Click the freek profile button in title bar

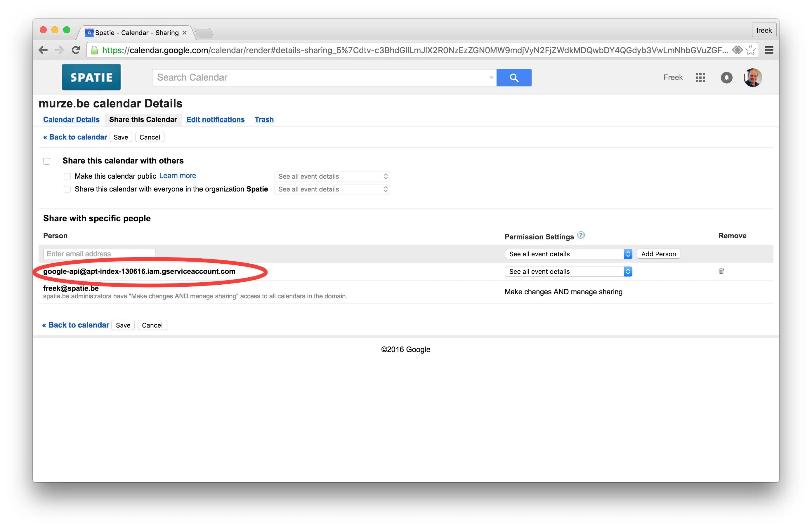coord(764,30)
